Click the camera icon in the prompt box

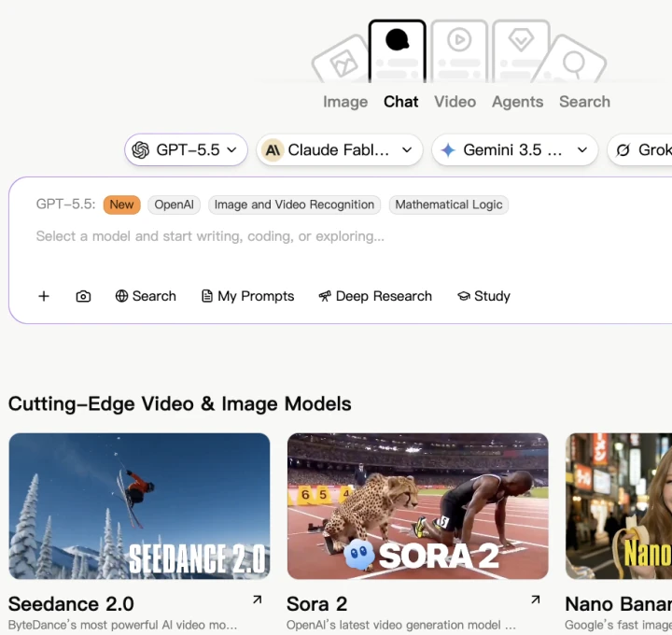coord(83,296)
